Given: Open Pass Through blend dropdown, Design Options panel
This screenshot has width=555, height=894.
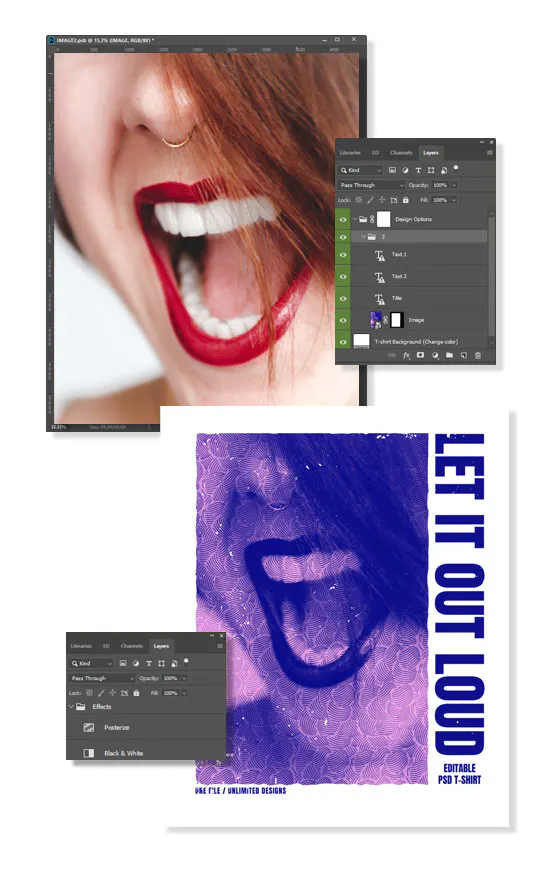Looking at the screenshot, I should pyautogui.click(x=371, y=185).
